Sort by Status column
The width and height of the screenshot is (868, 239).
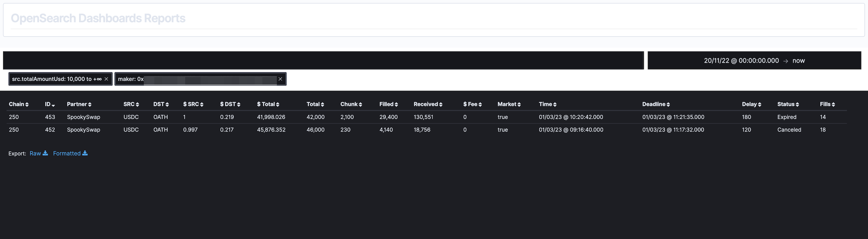point(788,104)
